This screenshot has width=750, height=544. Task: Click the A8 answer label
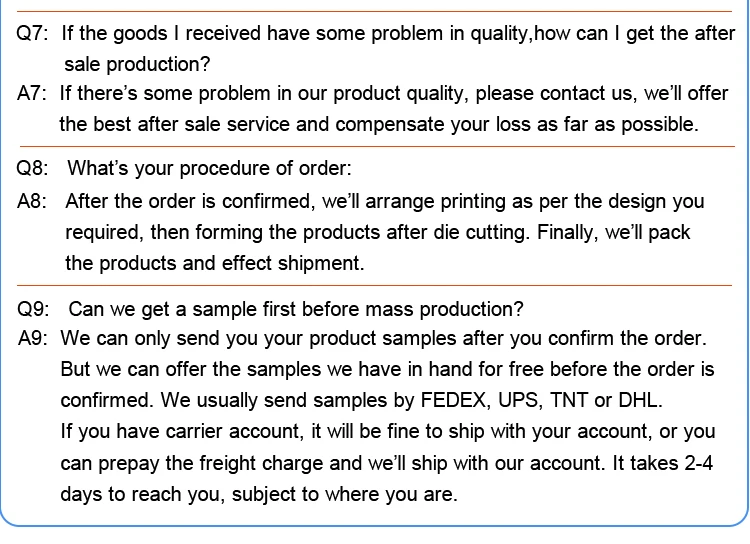click(32, 201)
